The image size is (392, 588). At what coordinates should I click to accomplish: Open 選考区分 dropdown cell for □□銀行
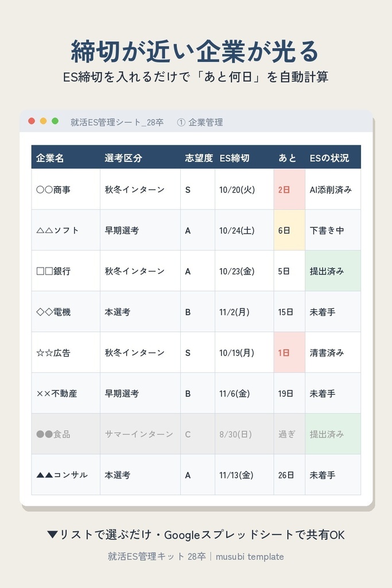140,271
